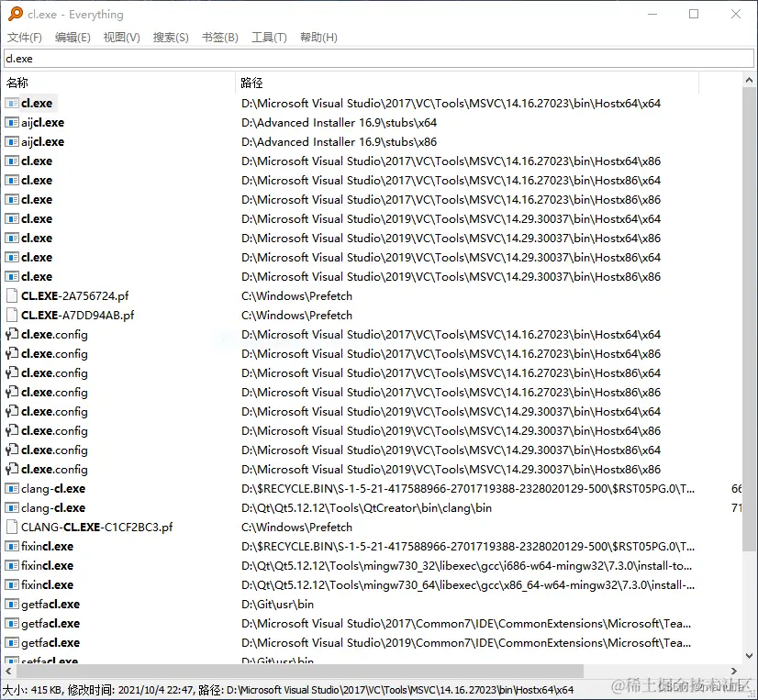Image resolution: width=758 pixels, height=700 pixels.
Task: Sort results by the 名称 column header
Action: pyautogui.click(x=118, y=83)
